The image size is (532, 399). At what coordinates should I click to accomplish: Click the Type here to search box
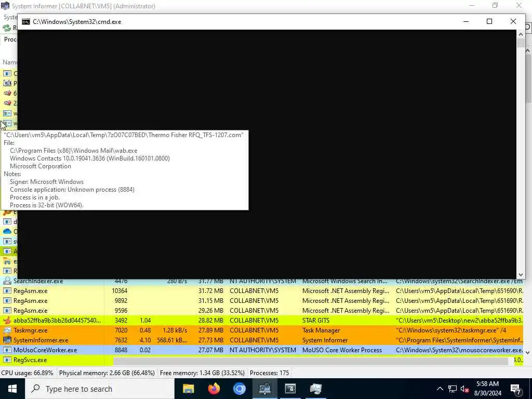pyautogui.click(x=99, y=389)
